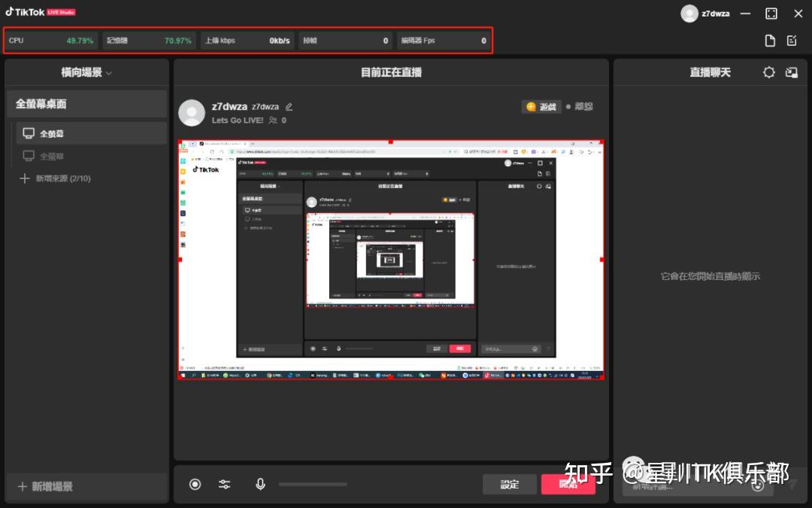812x508 pixels.
Task: Click the CPU usage 49.79% stat
Action: point(51,41)
